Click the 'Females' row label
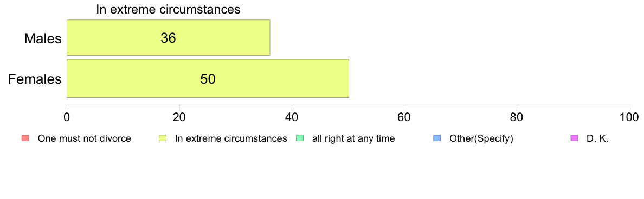644x199 pixels. (35, 79)
